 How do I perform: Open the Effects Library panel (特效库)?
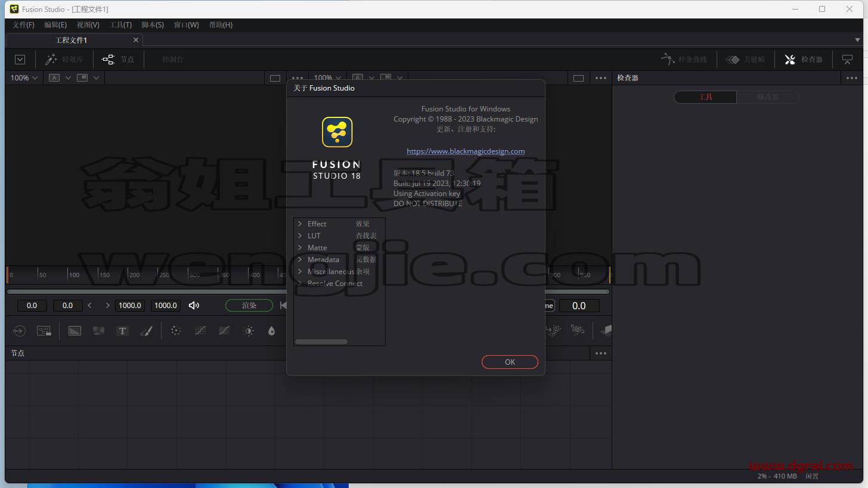click(x=64, y=59)
